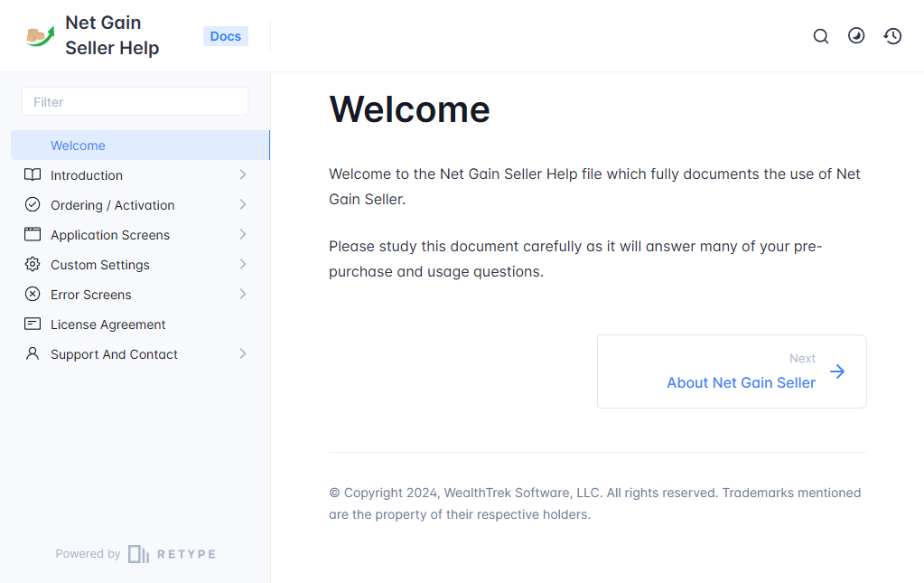Viewport: 924px width, 583px height.
Task: Click the Retype logo in footer
Action: tap(172, 554)
